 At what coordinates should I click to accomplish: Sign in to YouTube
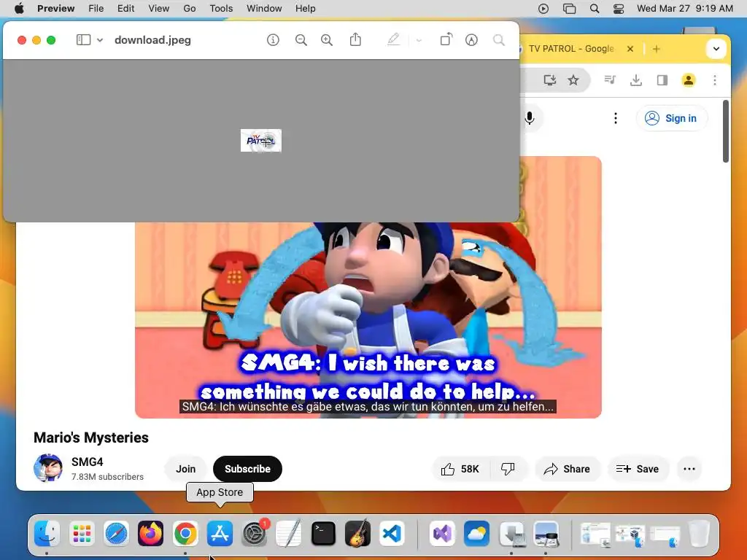point(672,118)
